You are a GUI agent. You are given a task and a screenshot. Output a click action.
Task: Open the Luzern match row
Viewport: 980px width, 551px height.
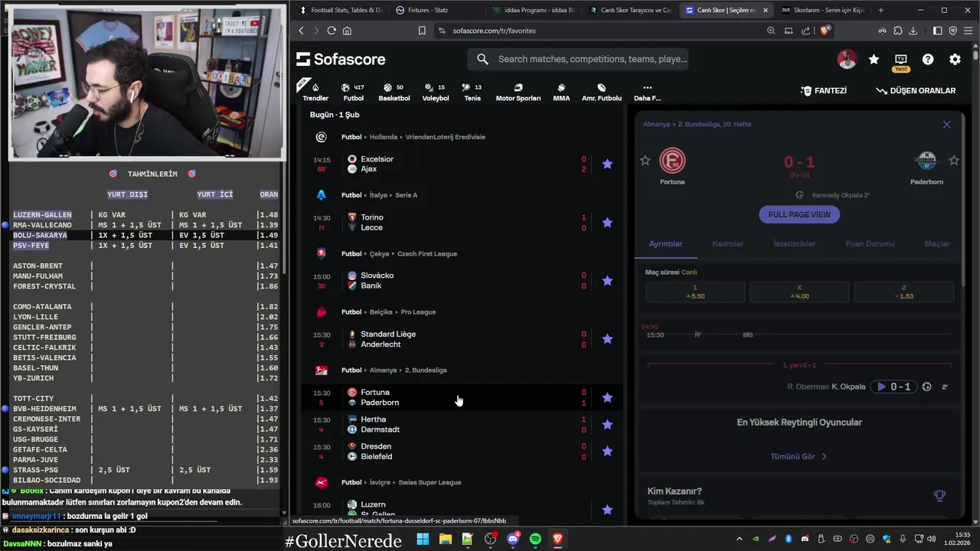tap(462, 510)
